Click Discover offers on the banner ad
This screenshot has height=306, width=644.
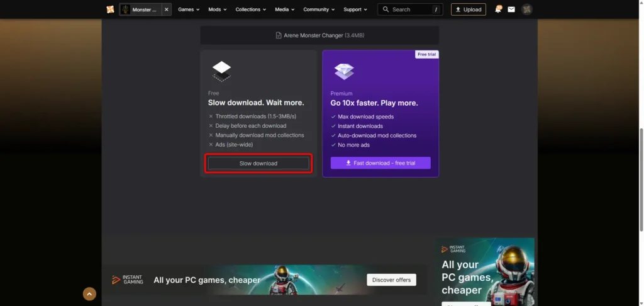coord(391,280)
